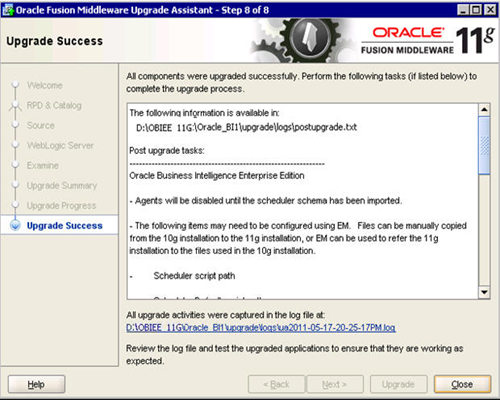Click the 'Post upgrade tasks:' text
The width and height of the screenshot is (500, 400).
tap(167, 150)
